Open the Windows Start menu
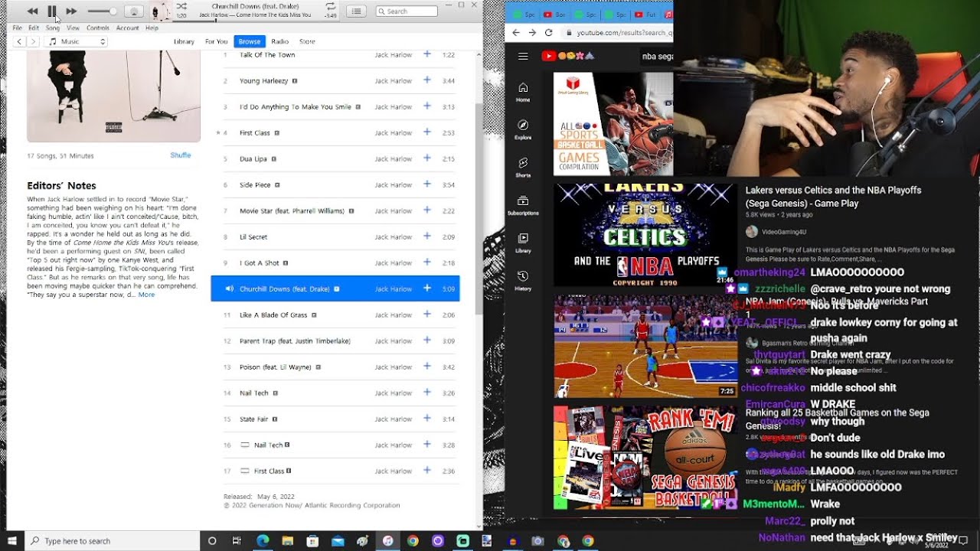Viewport: 980px width, 551px height. [12, 541]
